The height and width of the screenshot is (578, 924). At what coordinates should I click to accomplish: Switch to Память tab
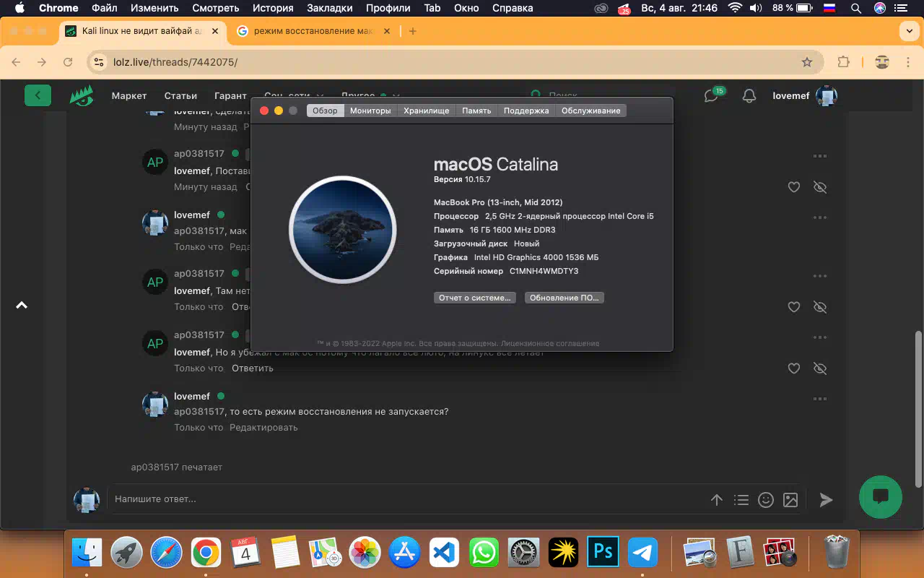click(x=476, y=111)
